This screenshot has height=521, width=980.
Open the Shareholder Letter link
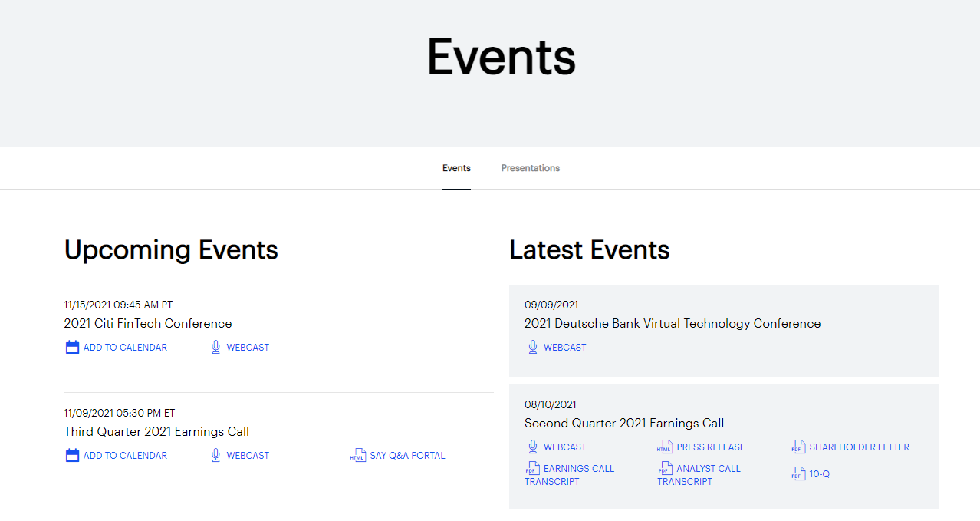coord(850,447)
